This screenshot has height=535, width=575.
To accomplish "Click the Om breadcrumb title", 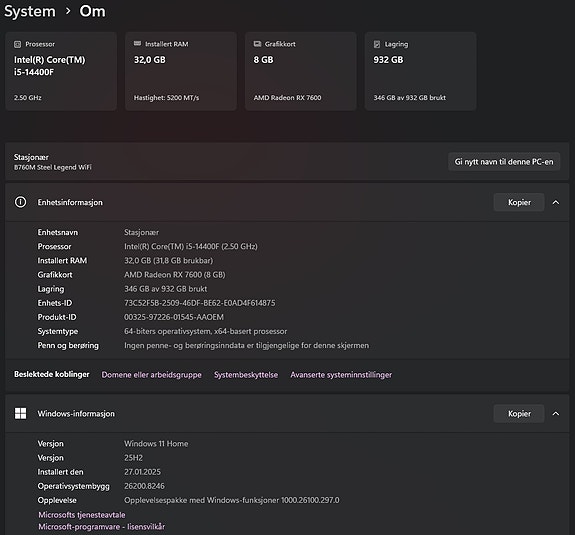I will pyautogui.click(x=92, y=11).
